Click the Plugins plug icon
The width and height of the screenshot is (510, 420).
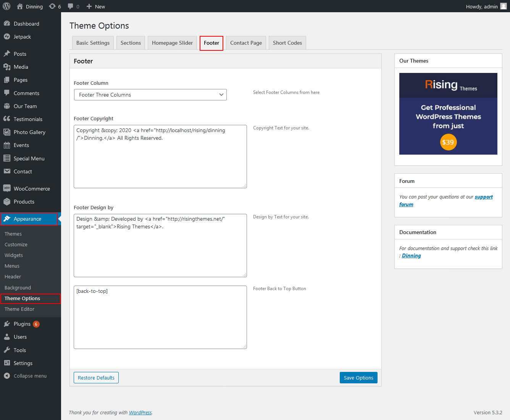(x=7, y=324)
